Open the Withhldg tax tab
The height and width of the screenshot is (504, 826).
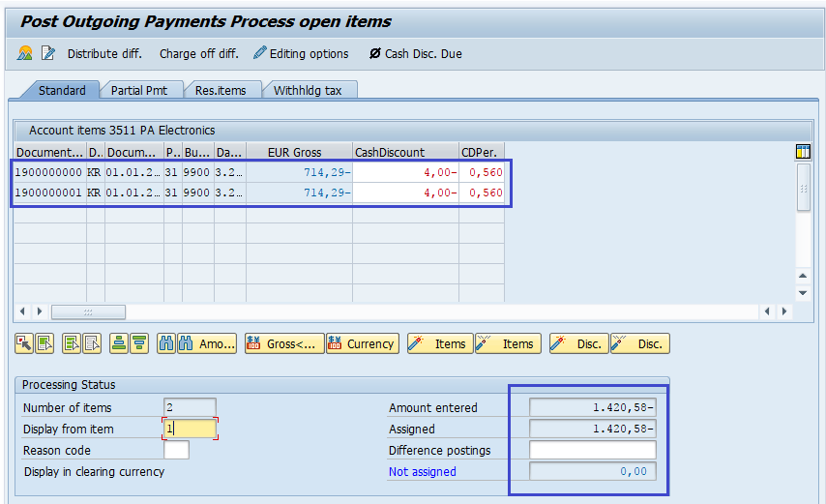click(x=308, y=90)
